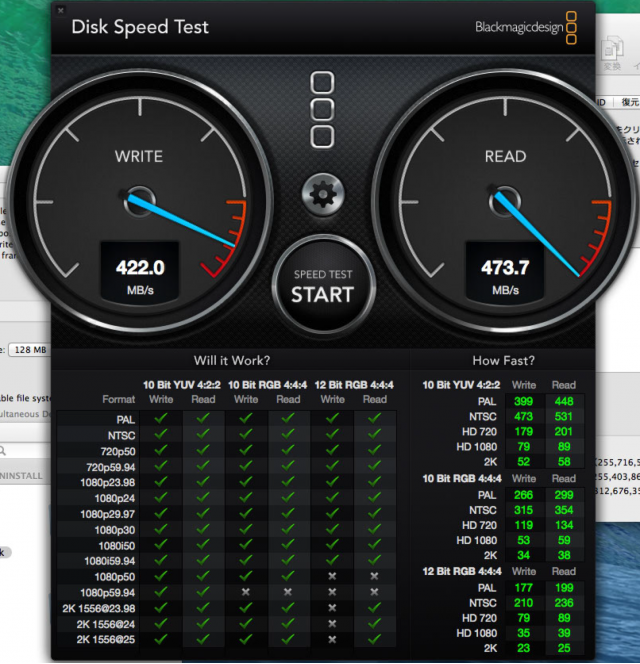Click the 448 PAL read value in 10 Bit YUV
The height and width of the screenshot is (664, 640).
click(x=564, y=401)
